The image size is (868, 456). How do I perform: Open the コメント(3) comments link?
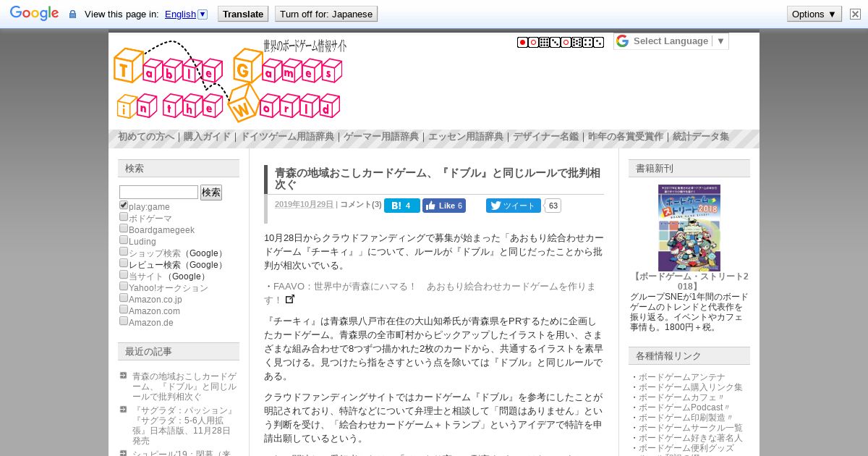click(x=361, y=205)
